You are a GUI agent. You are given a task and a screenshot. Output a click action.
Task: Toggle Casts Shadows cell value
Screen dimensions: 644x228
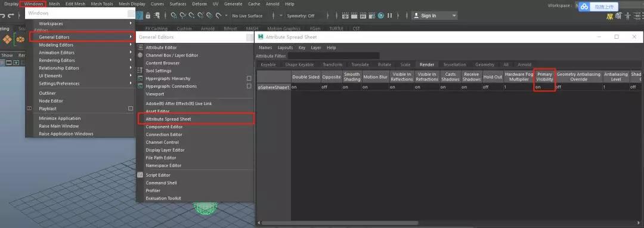pyautogui.click(x=450, y=87)
